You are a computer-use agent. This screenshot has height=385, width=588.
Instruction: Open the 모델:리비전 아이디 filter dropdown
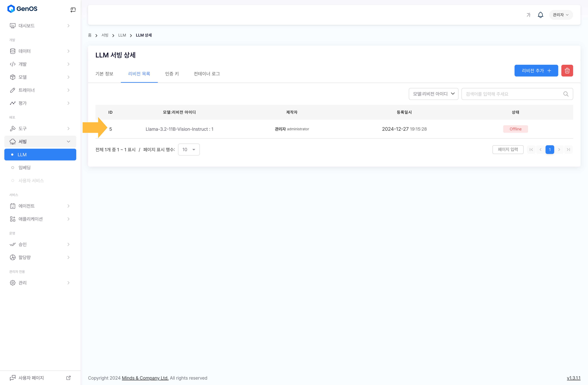[433, 94]
